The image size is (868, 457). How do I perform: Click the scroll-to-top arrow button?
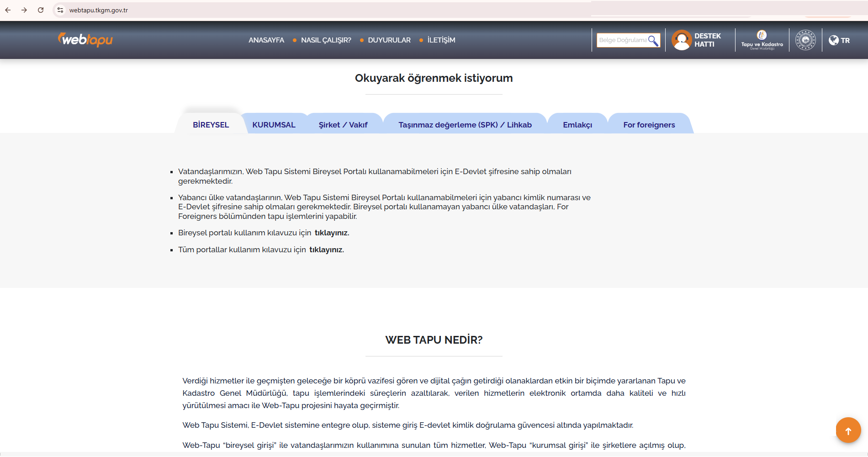848,430
